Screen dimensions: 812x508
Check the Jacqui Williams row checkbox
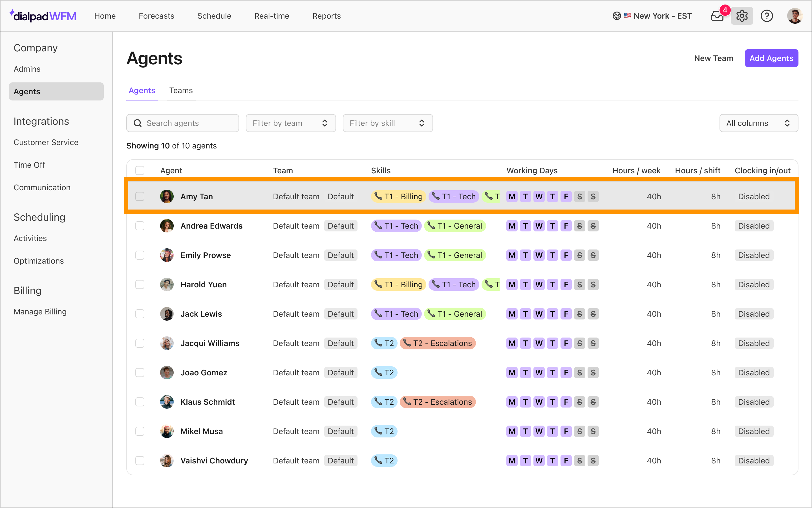[140, 343]
